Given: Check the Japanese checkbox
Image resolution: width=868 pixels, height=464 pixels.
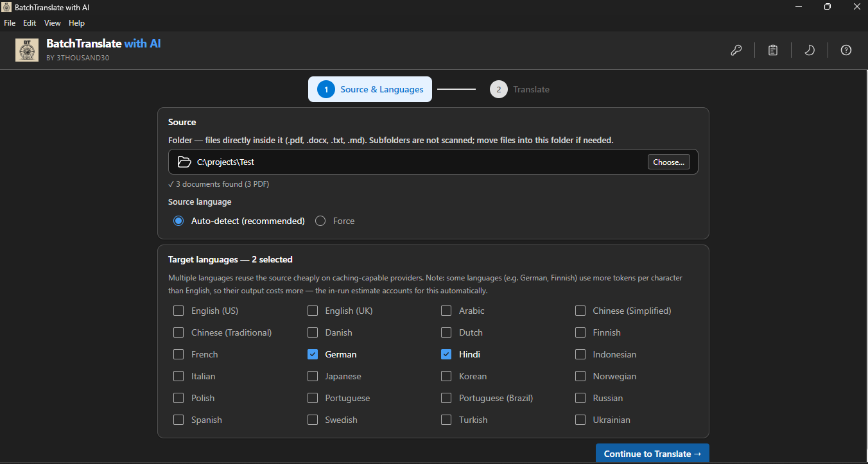Looking at the screenshot, I should pos(313,376).
